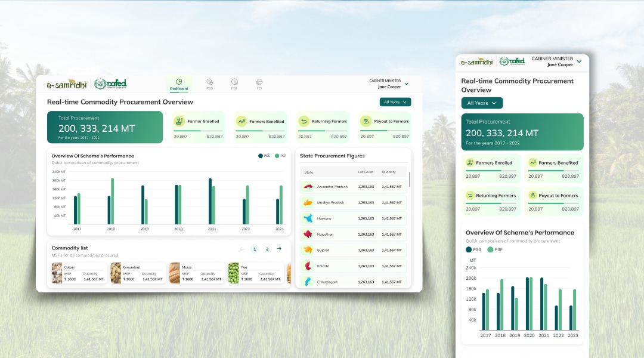Click the mobile Farmers Enrolled icon
Screen dimensions: 644x358
pyautogui.click(x=470, y=162)
